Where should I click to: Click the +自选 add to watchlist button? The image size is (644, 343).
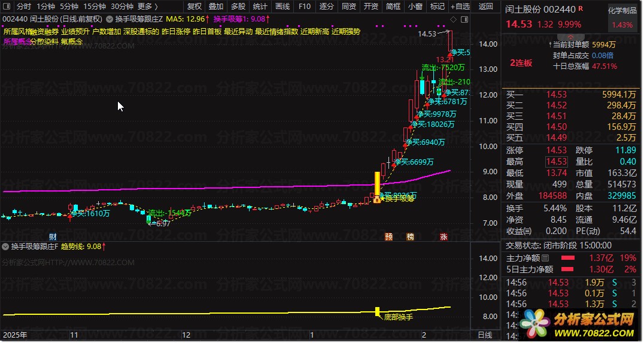460,6
